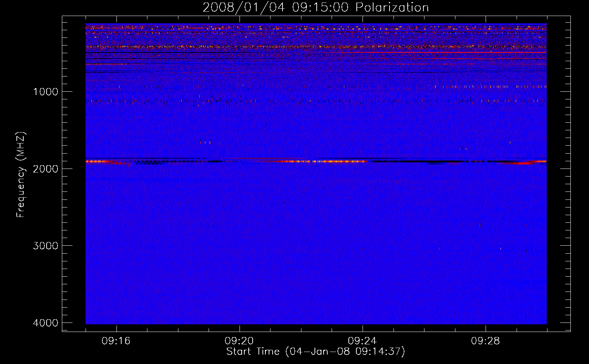Click the 09:16 time tick label
This screenshot has height=364, width=589.
[116, 341]
